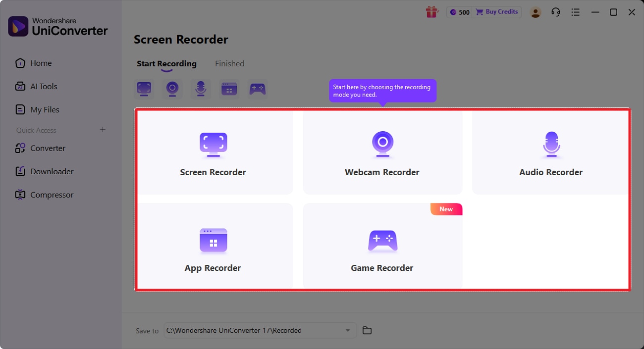Open your account profile avatar
Image resolution: width=644 pixels, height=349 pixels.
click(x=536, y=11)
